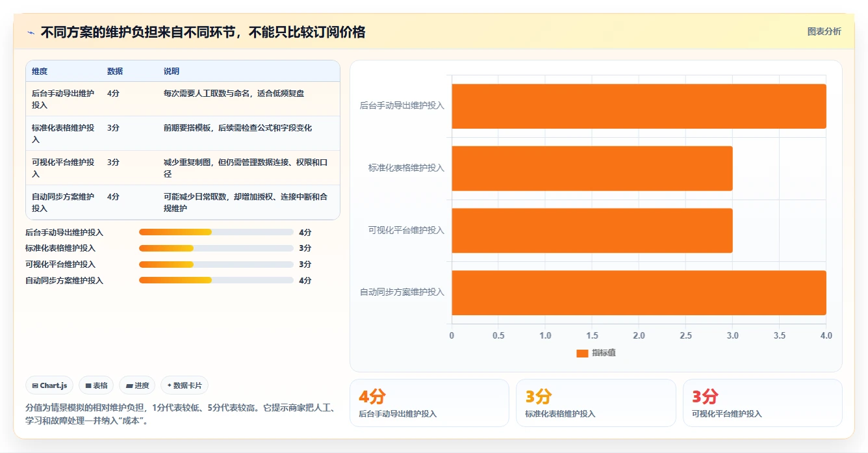Click the 自动同步方案维护投入 progress bar
868x453 pixels.
216,281
